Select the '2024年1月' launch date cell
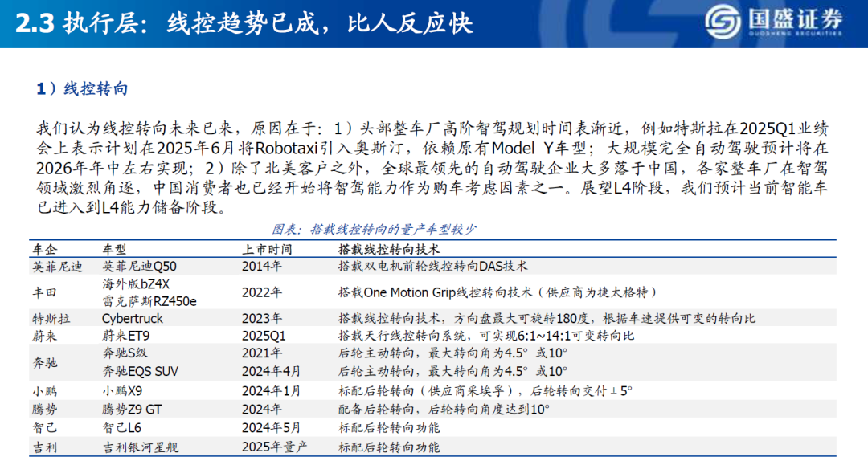 coord(272,391)
